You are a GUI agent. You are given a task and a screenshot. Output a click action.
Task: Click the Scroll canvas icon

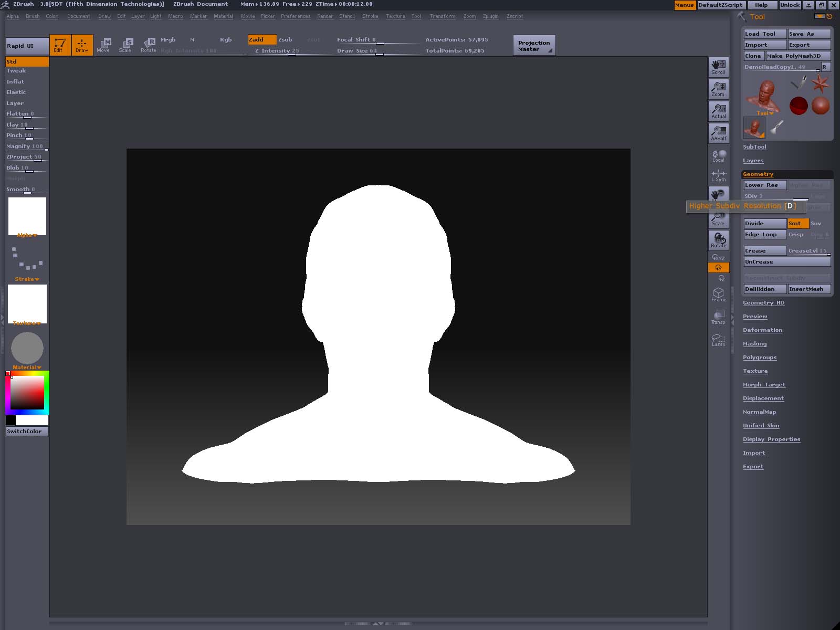(x=718, y=67)
